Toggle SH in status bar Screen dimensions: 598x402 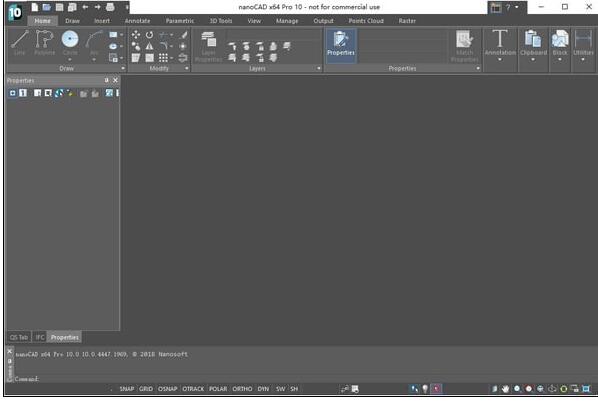(294, 389)
